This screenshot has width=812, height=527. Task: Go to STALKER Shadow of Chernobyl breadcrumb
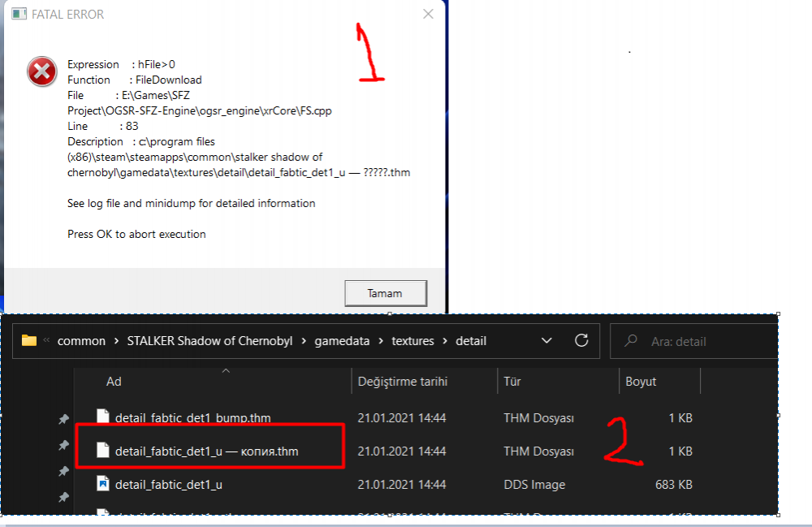pos(209,341)
